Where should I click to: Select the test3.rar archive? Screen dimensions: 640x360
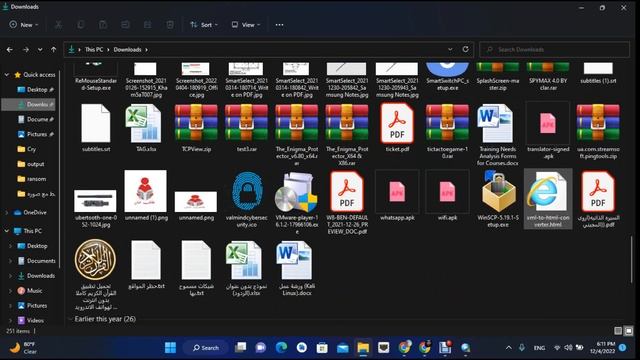[246, 128]
